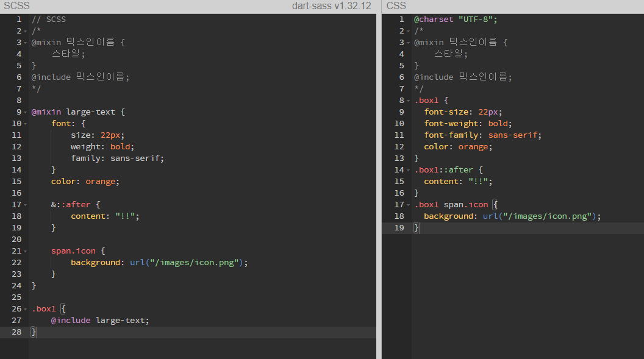Viewport: 644px width, 359px height.
Task: Click 'color: orange;' in the CSS output
Action: pos(458,147)
